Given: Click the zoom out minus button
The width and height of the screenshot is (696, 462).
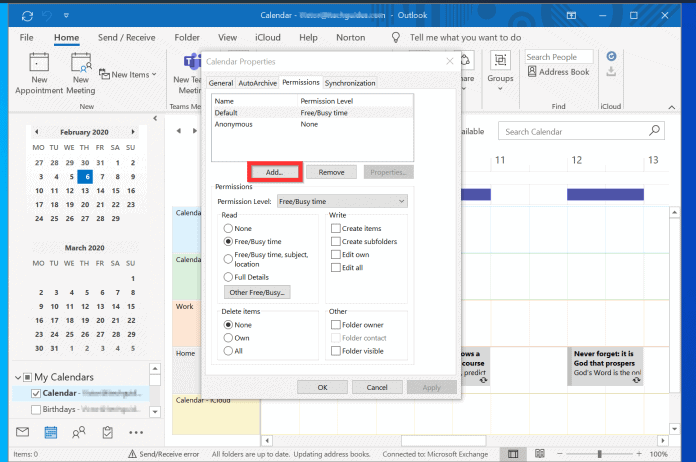Looking at the screenshot, I should [x=560, y=454].
